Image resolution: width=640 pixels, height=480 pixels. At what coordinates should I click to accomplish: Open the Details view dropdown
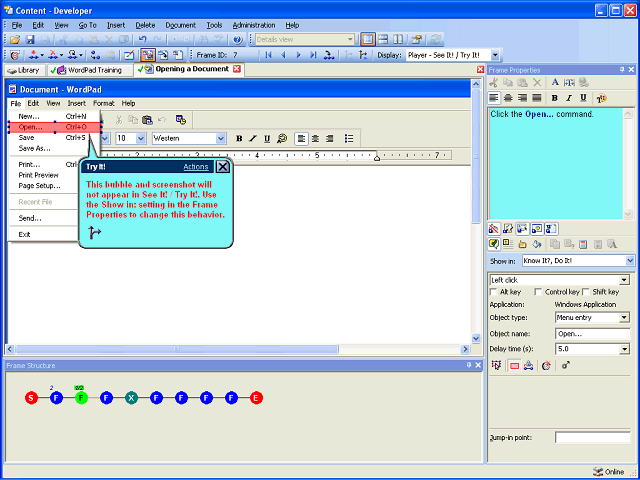coord(350,40)
